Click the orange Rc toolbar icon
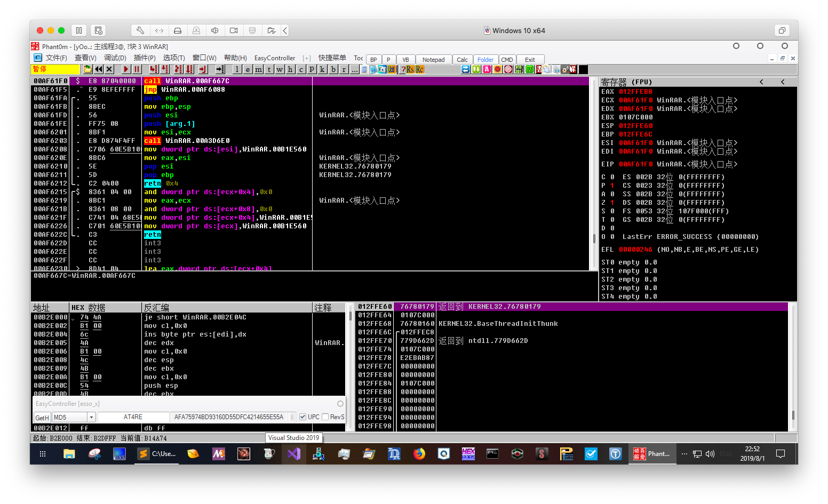Viewport: 828px width, 504px height. (x=420, y=69)
